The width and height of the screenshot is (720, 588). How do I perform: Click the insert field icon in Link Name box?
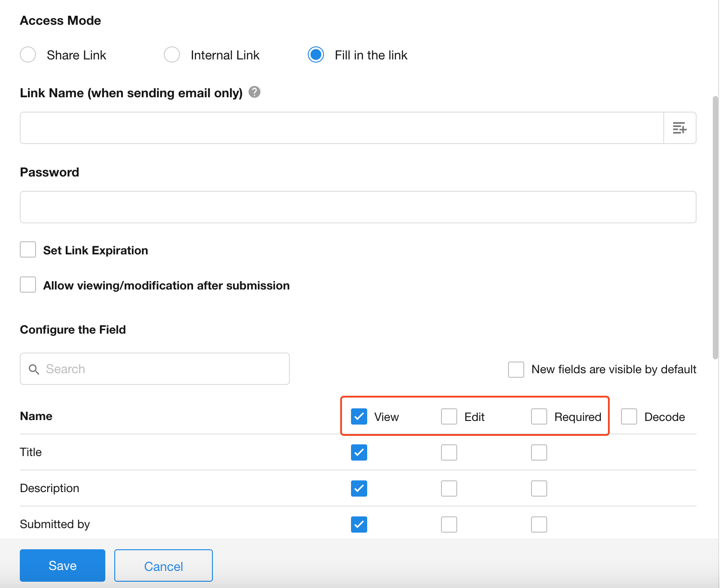(679, 128)
